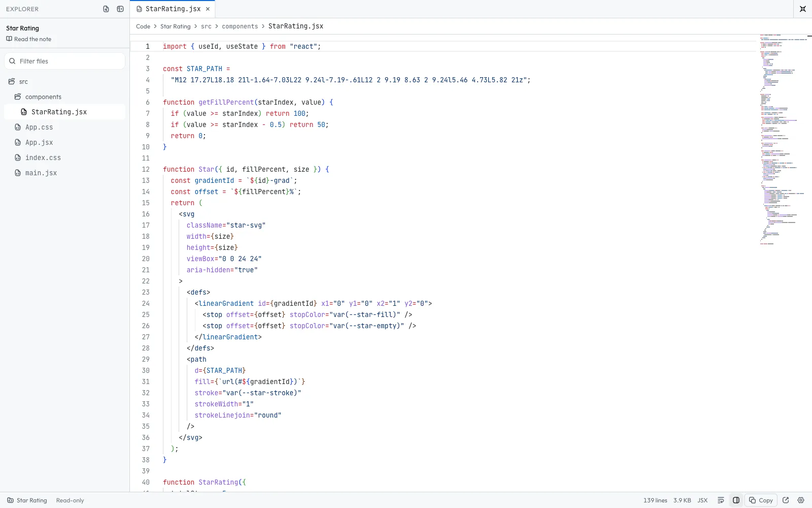Open App.css from the file tree
The height and width of the screenshot is (508, 812).
point(64,127)
